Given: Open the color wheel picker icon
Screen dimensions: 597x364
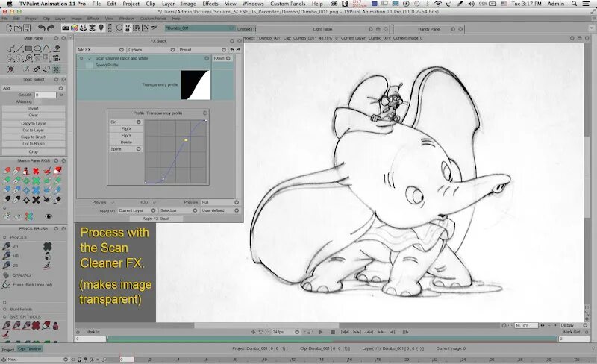Looking at the screenshot, I should pyautogui.click(x=74, y=28).
